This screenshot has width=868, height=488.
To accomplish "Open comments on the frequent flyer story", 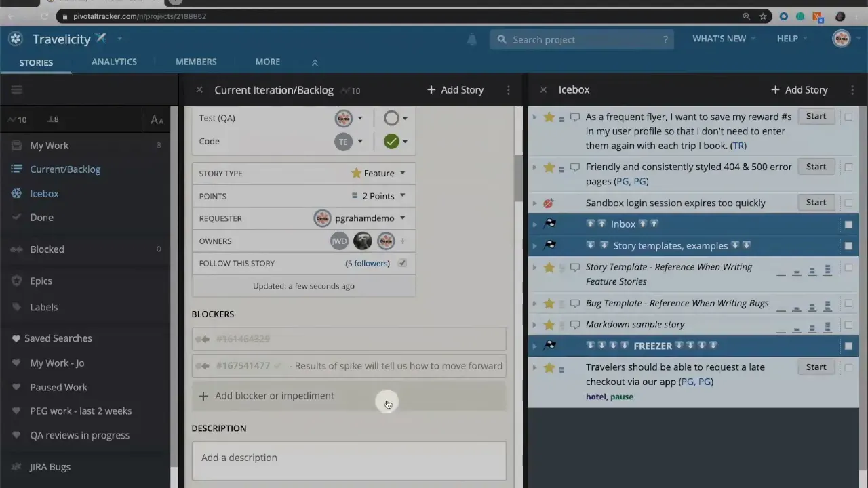I will click(574, 117).
